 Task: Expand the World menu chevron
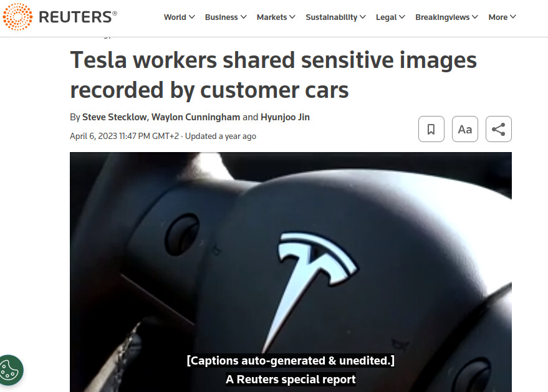pos(192,17)
